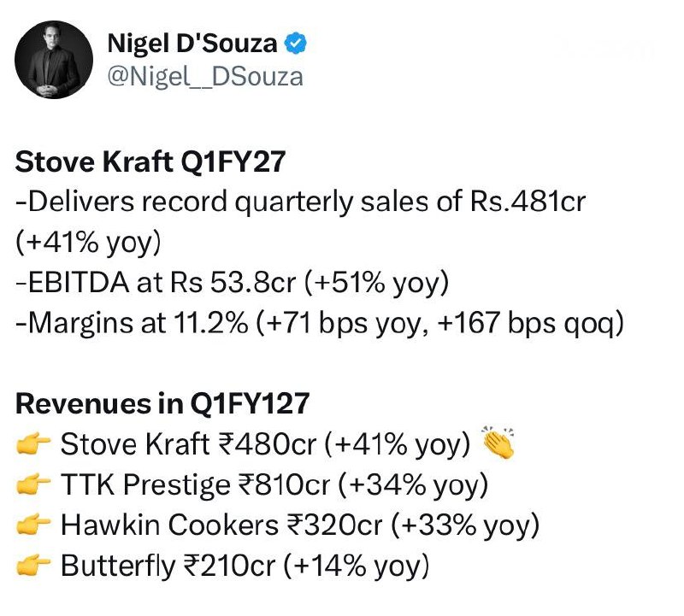
Task: Click the Stove Kraft Q1FY27 heading
Action: 150,161
